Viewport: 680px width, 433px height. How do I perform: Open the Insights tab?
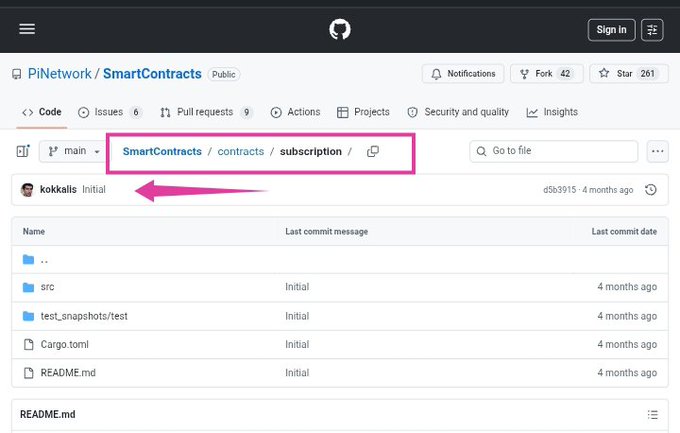(552, 112)
